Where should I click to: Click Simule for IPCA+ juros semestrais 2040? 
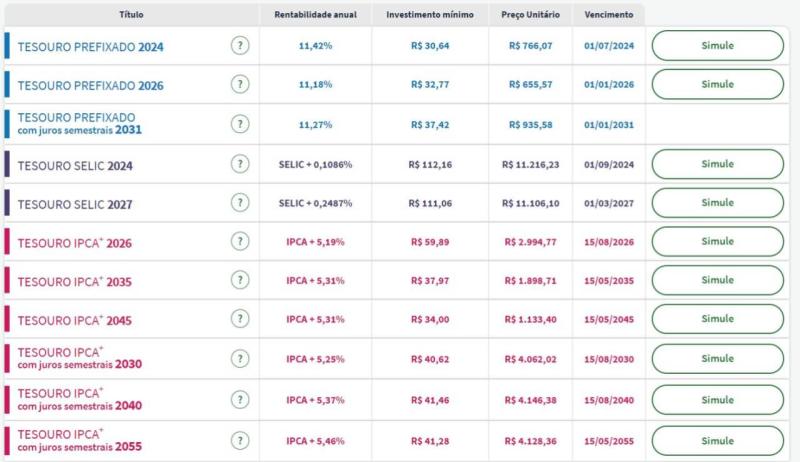[x=717, y=400]
